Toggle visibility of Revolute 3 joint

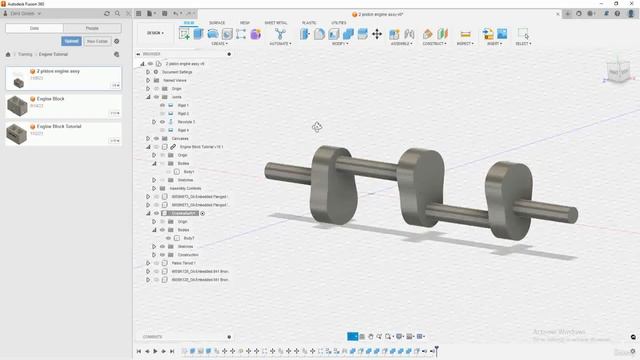pyautogui.click(x=162, y=122)
